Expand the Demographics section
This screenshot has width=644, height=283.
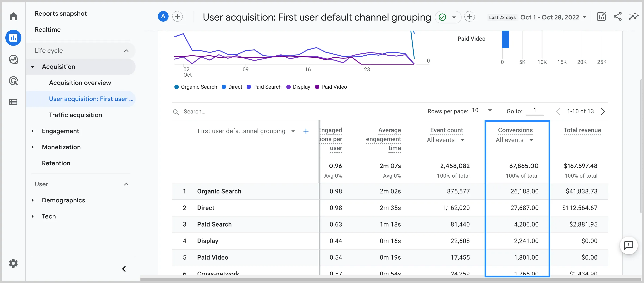(33, 200)
